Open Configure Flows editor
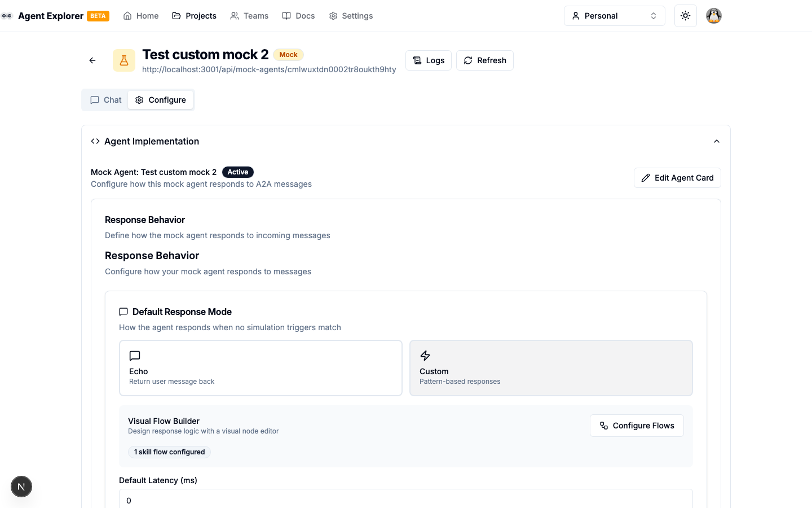The width and height of the screenshot is (812, 508). click(x=637, y=426)
